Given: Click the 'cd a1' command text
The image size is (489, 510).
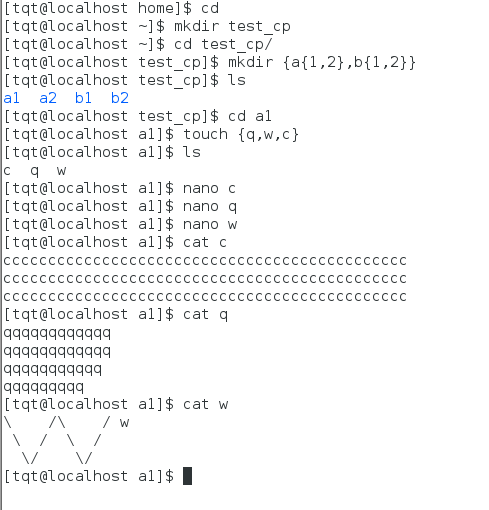Looking at the screenshot, I should pos(250,117).
